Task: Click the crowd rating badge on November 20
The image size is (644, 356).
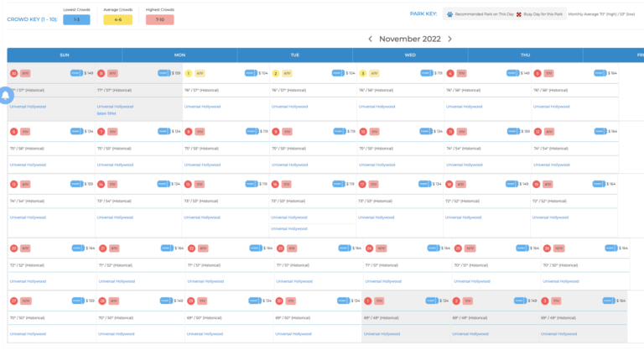Action: [x=25, y=249]
